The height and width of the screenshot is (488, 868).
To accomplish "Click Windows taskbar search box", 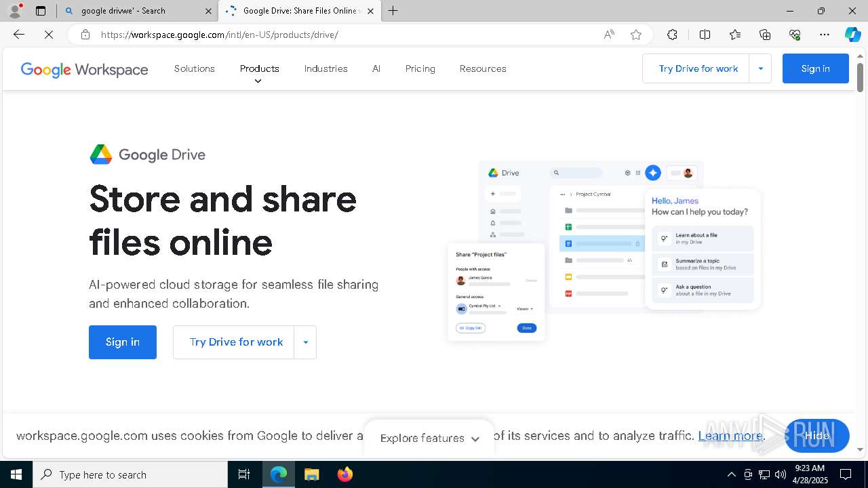I will click(x=130, y=474).
